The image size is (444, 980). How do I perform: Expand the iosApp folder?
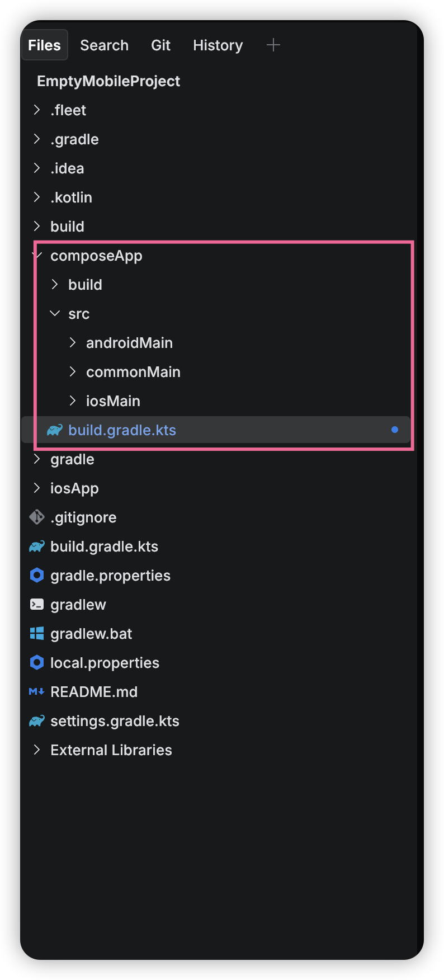37,488
